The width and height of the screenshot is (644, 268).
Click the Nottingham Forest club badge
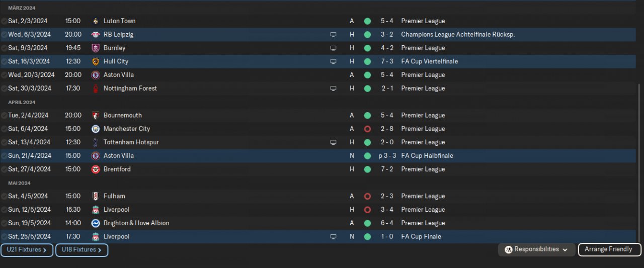pyautogui.click(x=96, y=88)
